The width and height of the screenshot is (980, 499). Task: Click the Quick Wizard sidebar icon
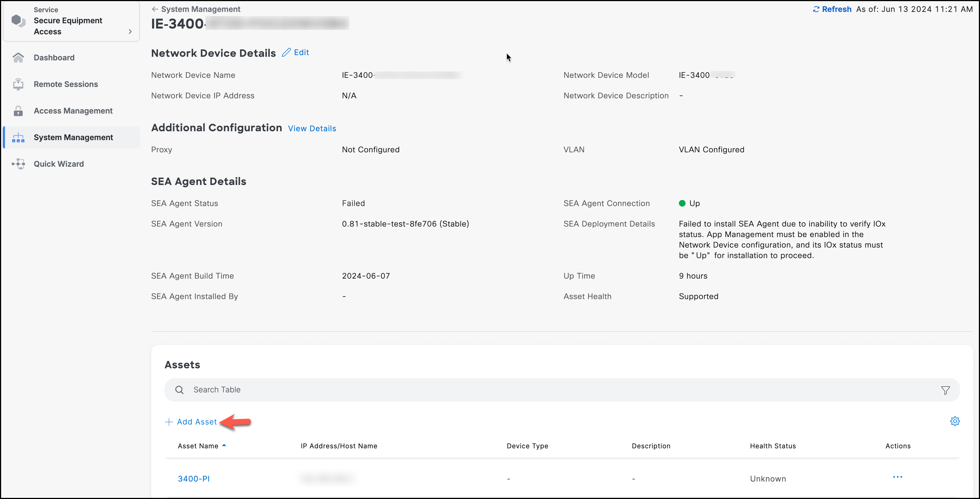point(19,164)
